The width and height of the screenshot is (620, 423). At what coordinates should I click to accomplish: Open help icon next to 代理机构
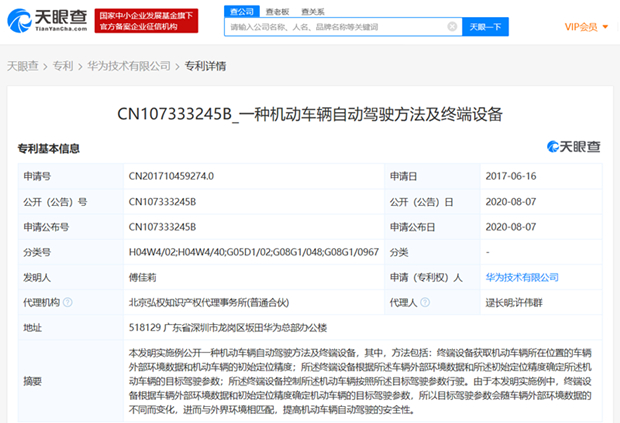[x=68, y=302]
